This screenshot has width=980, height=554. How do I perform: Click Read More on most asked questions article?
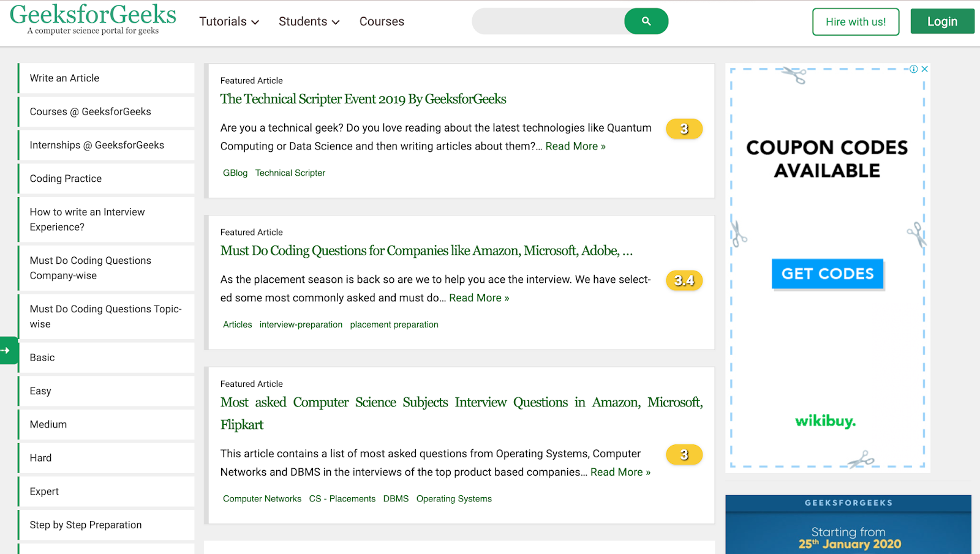[620, 472]
